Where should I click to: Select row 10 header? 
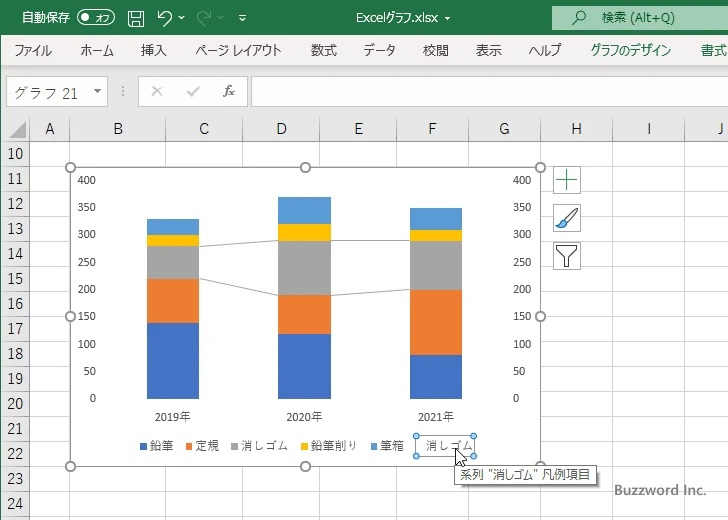[15, 154]
